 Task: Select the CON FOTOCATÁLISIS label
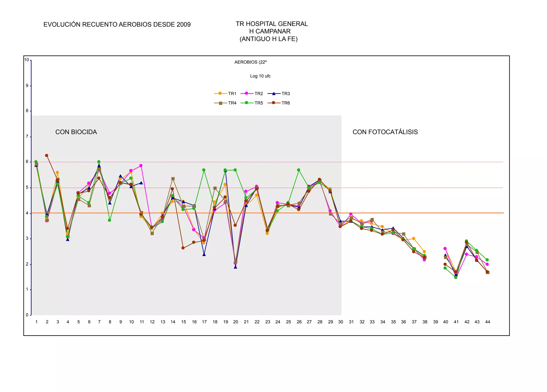tap(385, 132)
